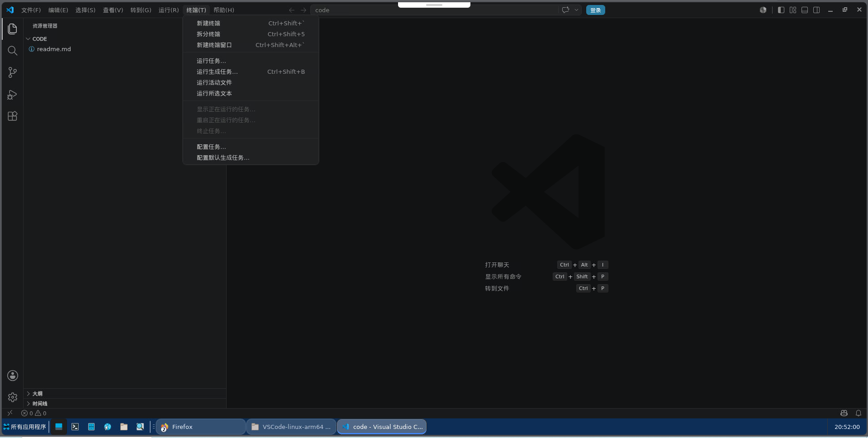Screen dimensions: 868x438
Task: Open readme.md in the explorer
Action: [x=126, y=49]
